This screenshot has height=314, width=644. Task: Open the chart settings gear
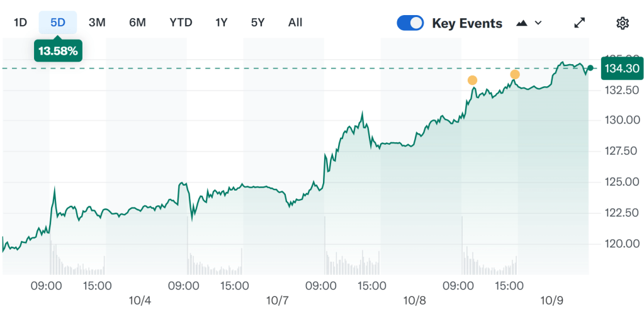pyautogui.click(x=622, y=23)
